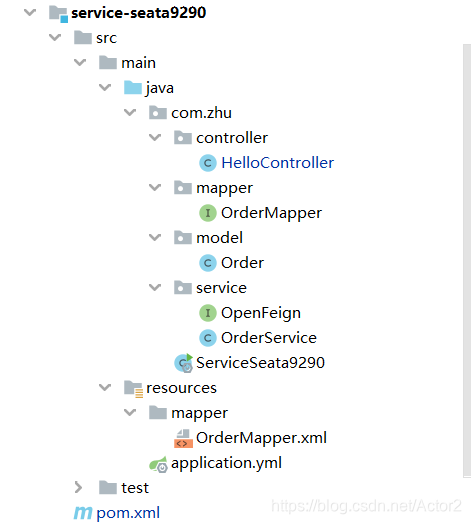Click the blue java source root icon
The image size is (471, 524).
coord(133,88)
